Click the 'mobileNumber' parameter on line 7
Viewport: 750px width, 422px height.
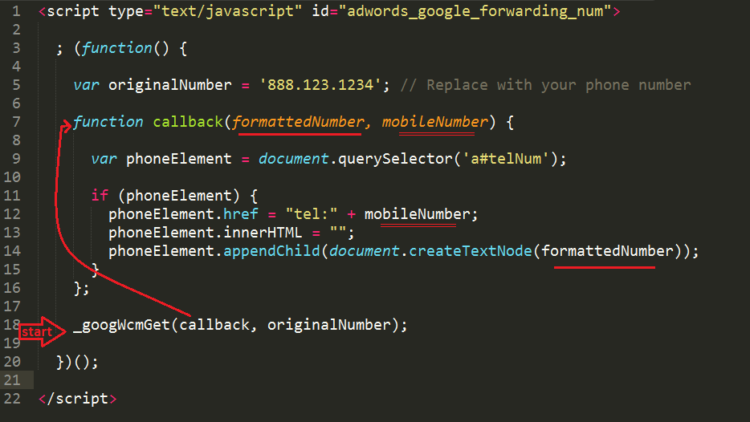(x=435, y=122)
